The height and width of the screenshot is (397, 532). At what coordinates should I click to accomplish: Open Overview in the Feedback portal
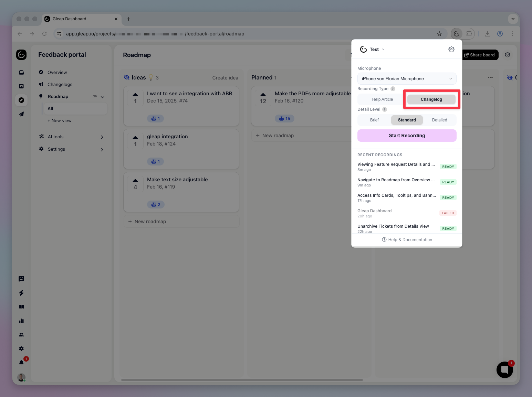(57, 73)
